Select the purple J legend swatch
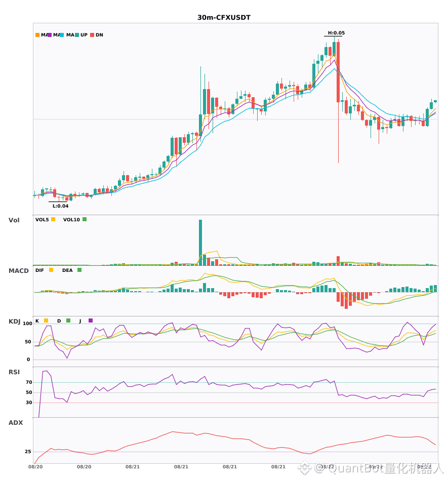448x481 pixels. 91,320
